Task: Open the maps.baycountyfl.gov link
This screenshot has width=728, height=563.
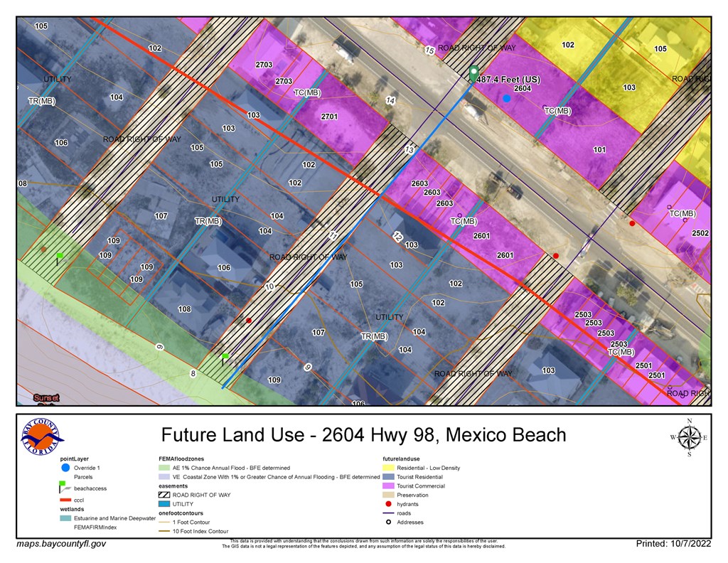Action: 61,544
